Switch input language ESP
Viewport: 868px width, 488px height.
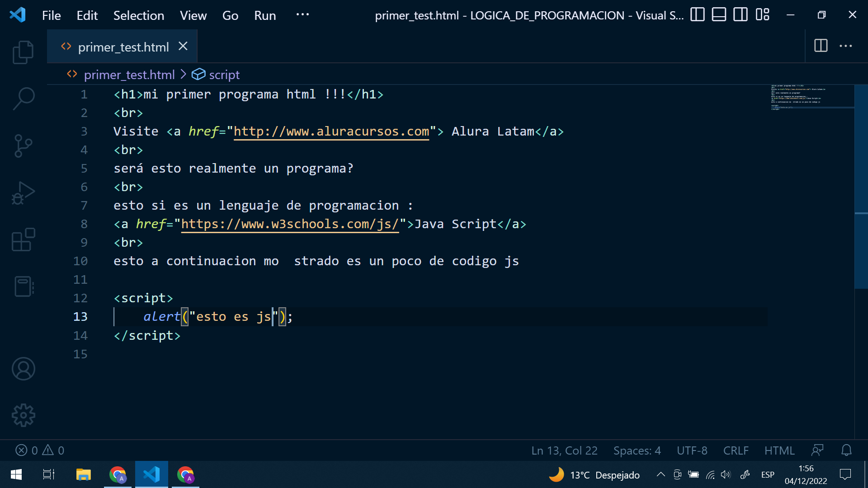(x=768, y=474)
